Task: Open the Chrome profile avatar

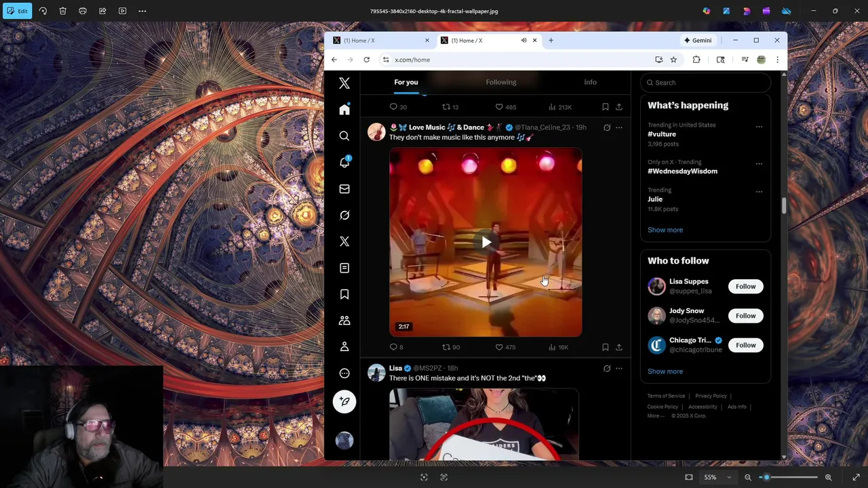Action: (761, 60)
